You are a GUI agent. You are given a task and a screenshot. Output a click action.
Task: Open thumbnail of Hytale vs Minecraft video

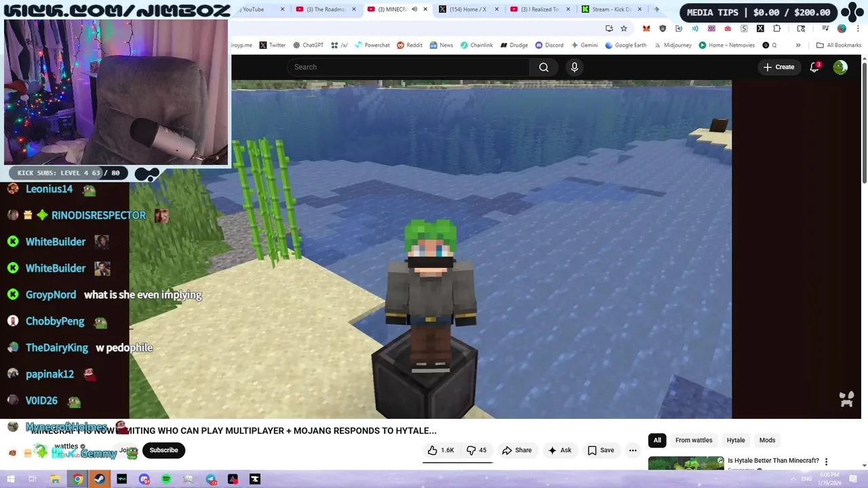point(686,463)
